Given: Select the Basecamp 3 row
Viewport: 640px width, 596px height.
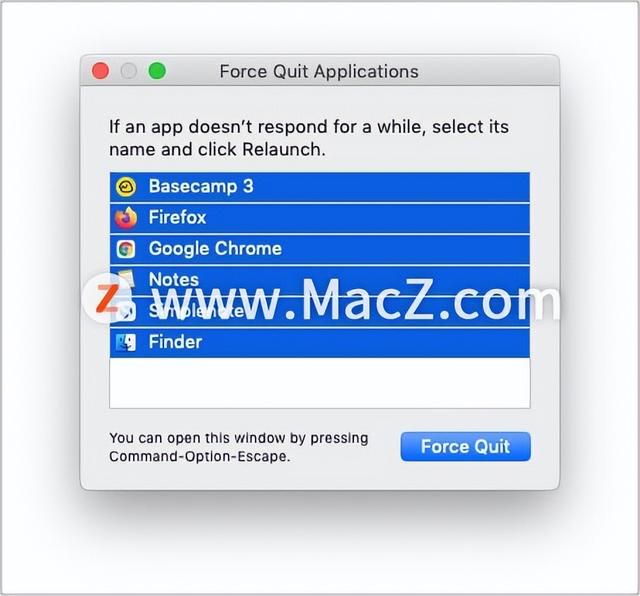Looking at the screenshot, I should click(x=320, y=187).
